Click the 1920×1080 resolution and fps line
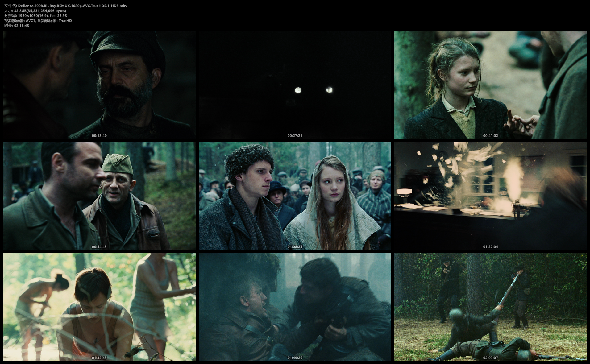The image size is (590, 364). point(35,16)
